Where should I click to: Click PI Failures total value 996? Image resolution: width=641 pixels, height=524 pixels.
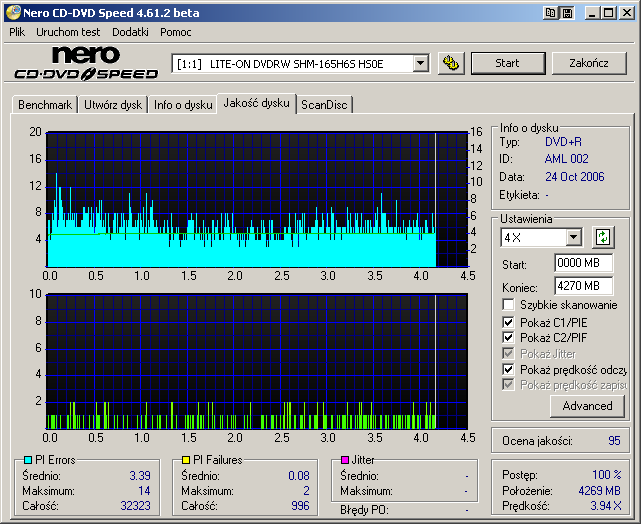tap(300, 506)
